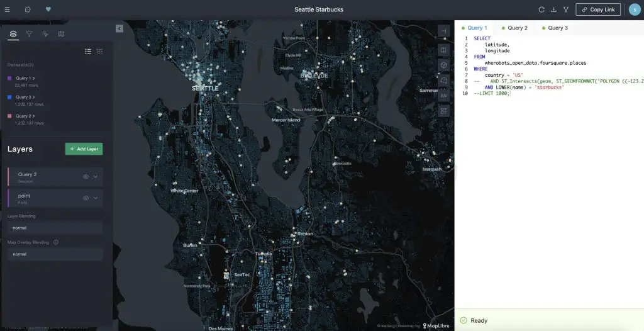Click the LOWER(name) = 'starbucks' line
Viewport: 644px width, 331px height.
[x=524, y=87]
